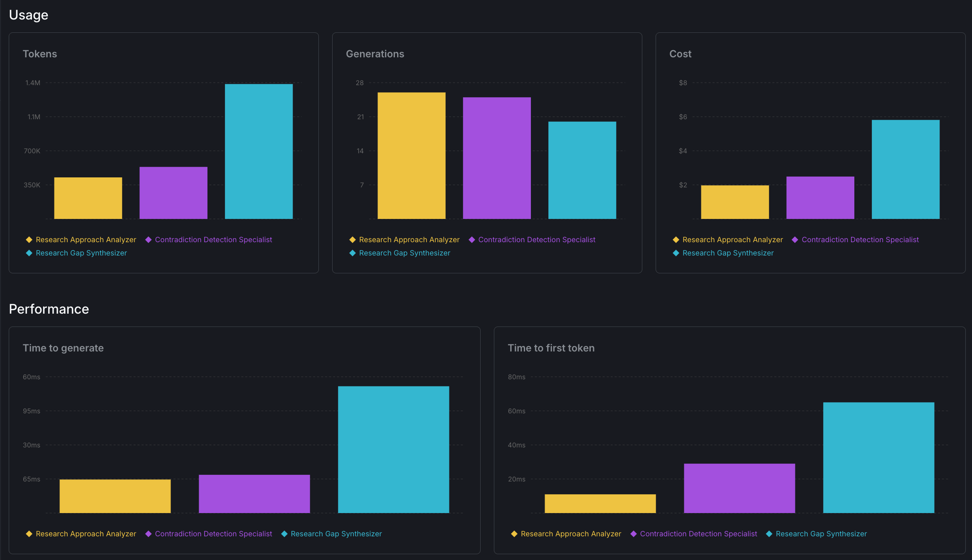Click yellow diamond in Time to generate legend

tap(29, 534)
